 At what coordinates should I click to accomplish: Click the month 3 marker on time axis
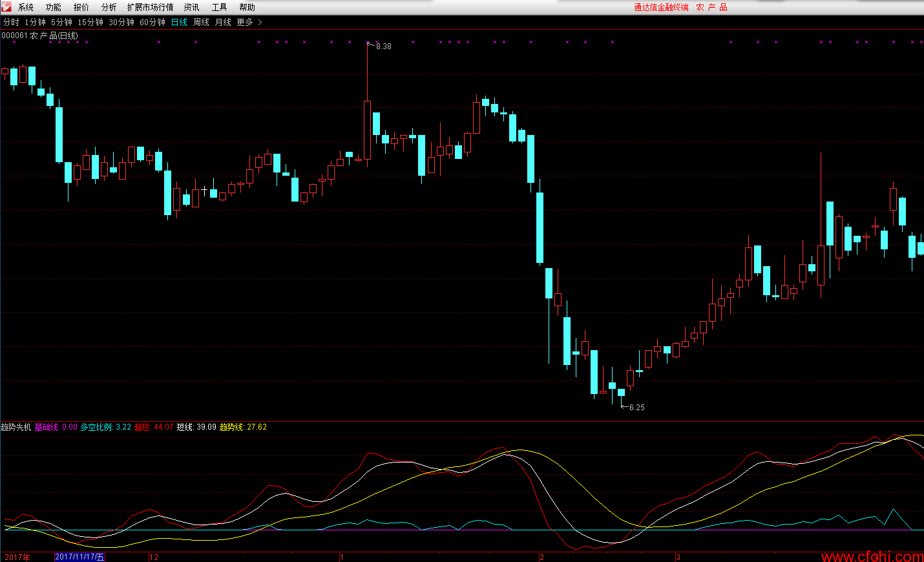click(x=678, y=557)
